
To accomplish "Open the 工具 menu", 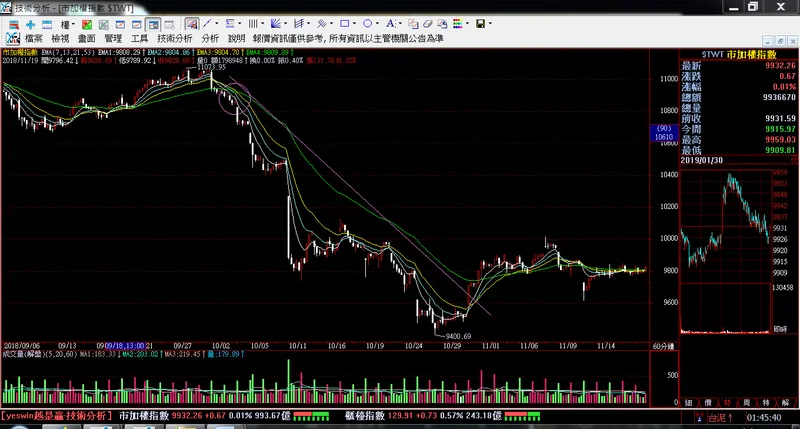I will tap(139, 38).
